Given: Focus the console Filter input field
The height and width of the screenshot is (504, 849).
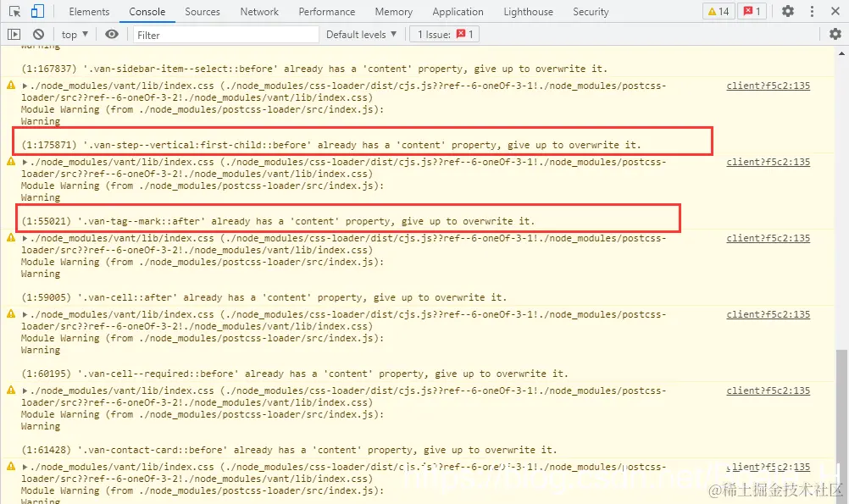Looking at the screenshot, I should (225, 35).
